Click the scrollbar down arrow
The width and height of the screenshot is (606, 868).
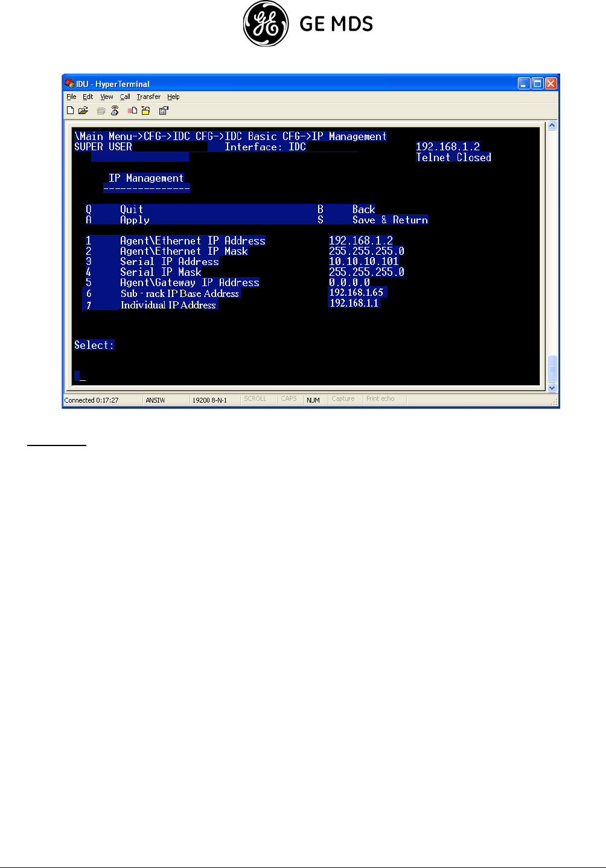(x=552, y=388)
